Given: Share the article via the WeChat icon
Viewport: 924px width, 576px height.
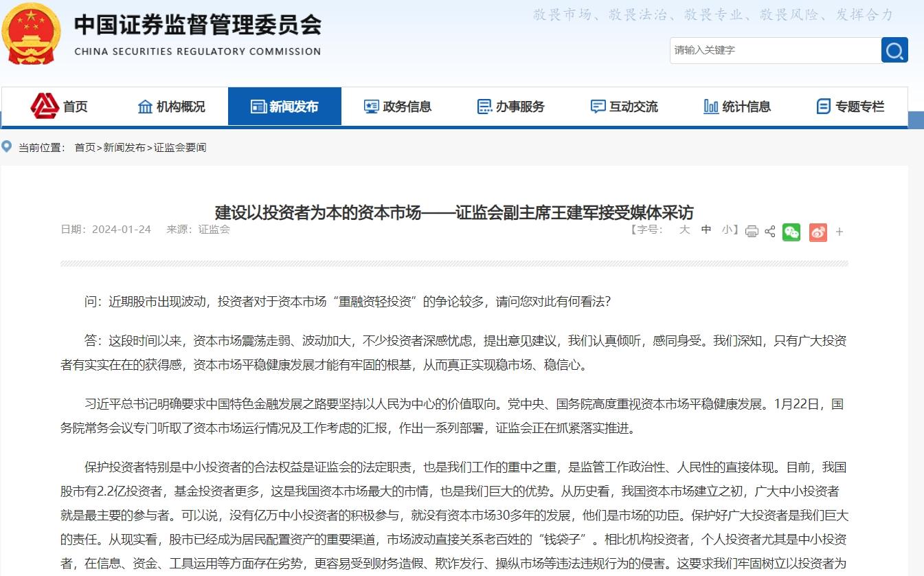Looking at the screenshot, I should click(x=791, y=232).
